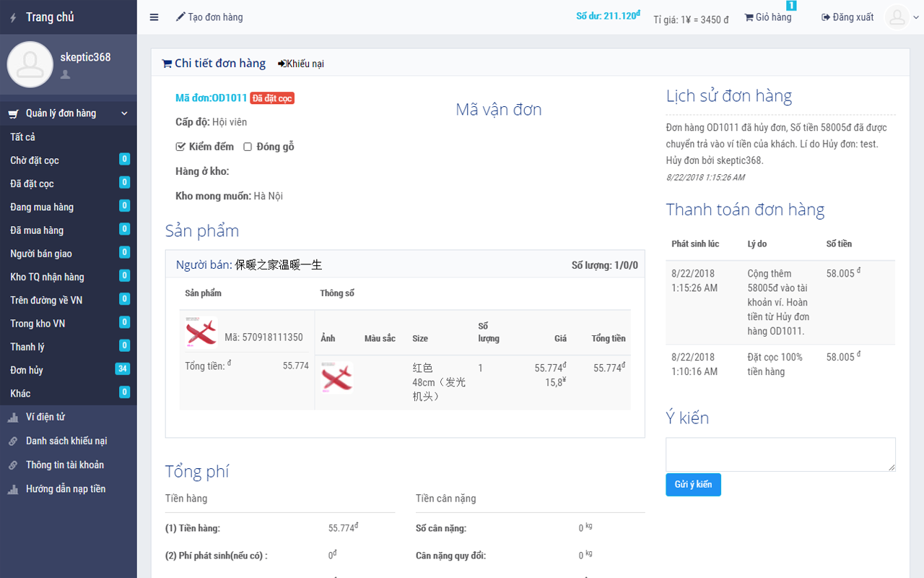Viewport: 924px width, 578px height.
Task: Click the username skeptic368 in sidebar
Action: 85,57
